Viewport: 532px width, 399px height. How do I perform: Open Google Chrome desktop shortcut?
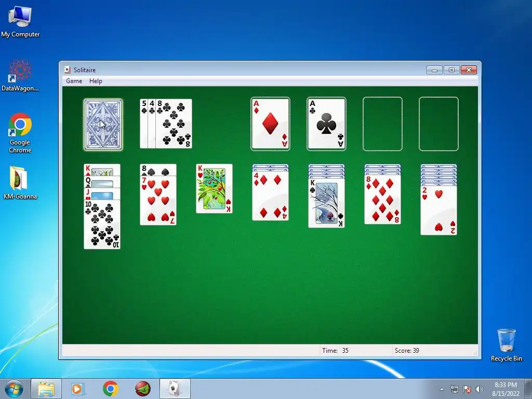[x=20, y=133]
